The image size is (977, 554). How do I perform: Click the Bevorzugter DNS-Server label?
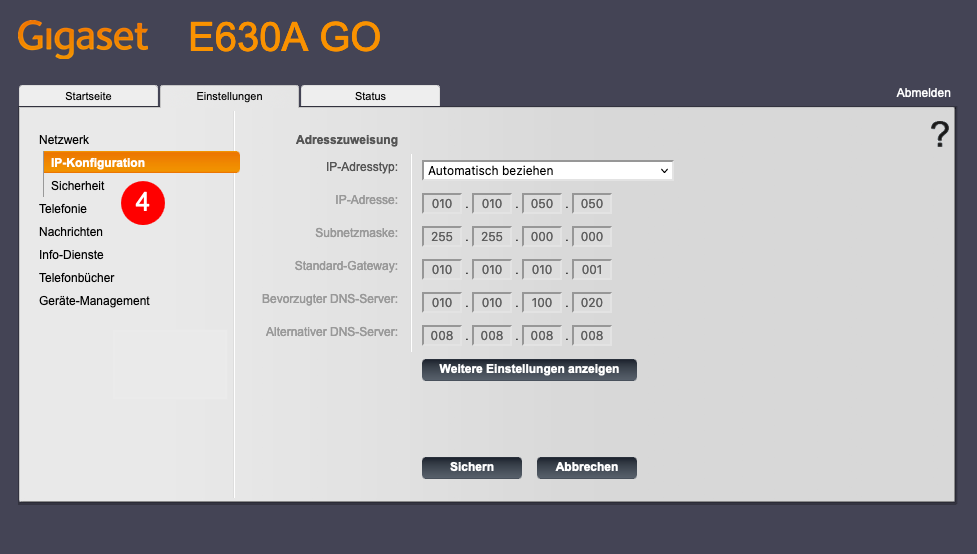coord(330,299)
